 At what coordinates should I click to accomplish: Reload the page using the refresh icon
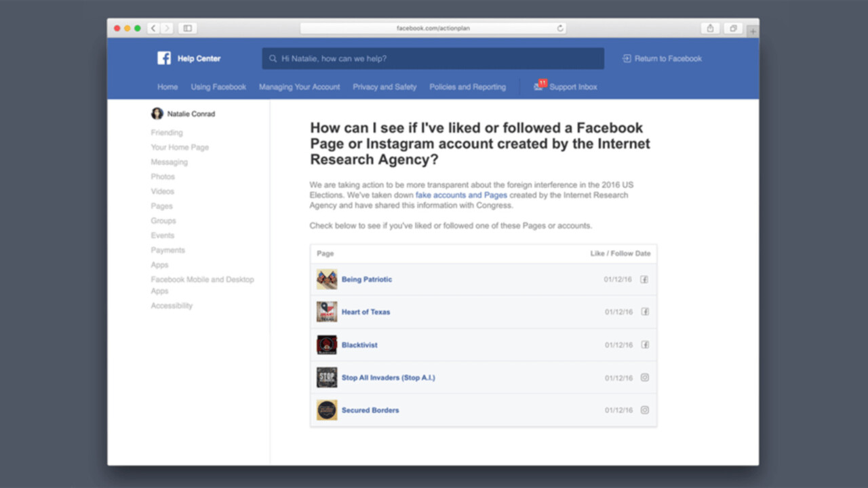[x=560, y=28]
